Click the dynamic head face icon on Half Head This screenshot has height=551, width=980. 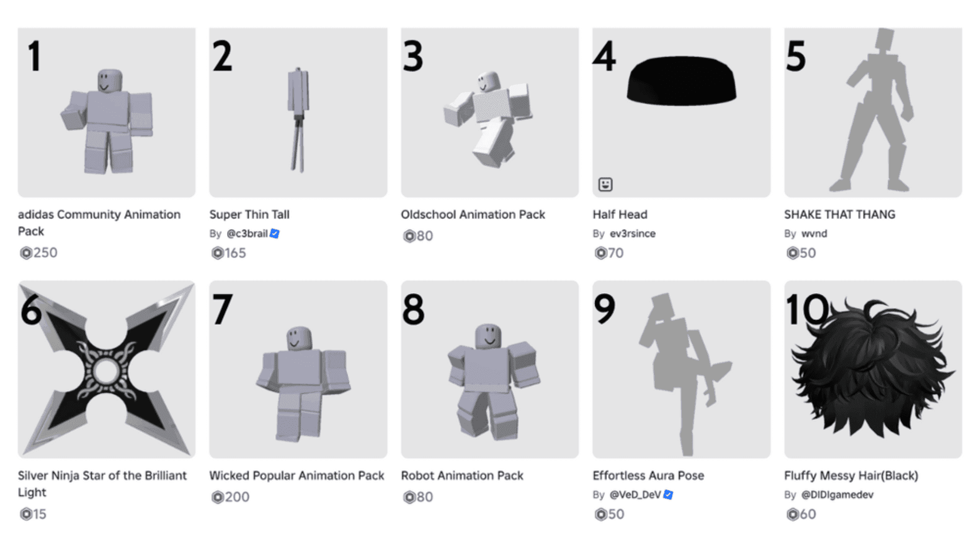tap(605, 184)
